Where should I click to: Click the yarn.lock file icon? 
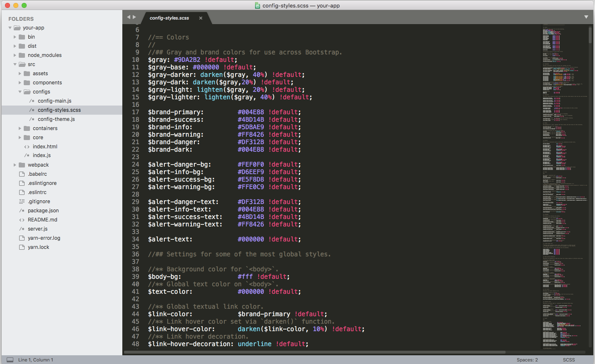pyautogui.click(x=22, y=247)
